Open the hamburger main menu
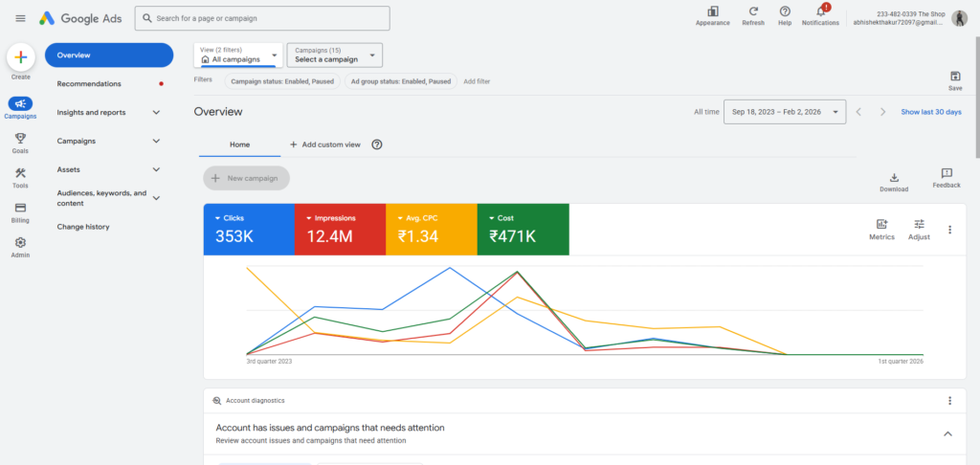This screenshot has width=980, height=465. [x=20, y=18]
